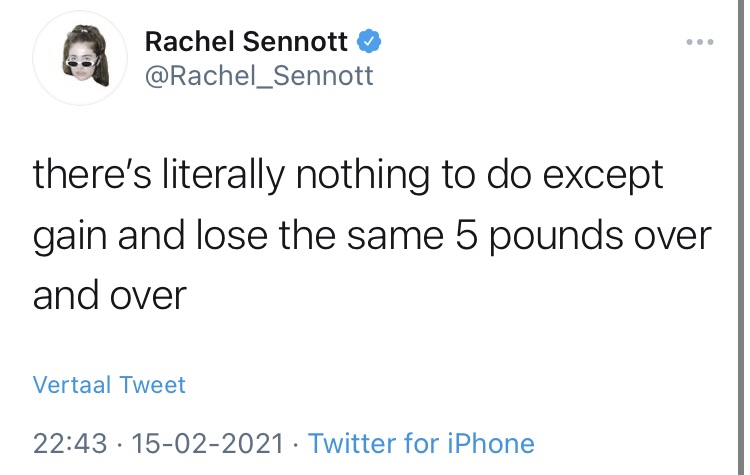750x475 pixels.
Task: Translate the tweet via Vertaal Tweet
Action: tap(109, 385)
